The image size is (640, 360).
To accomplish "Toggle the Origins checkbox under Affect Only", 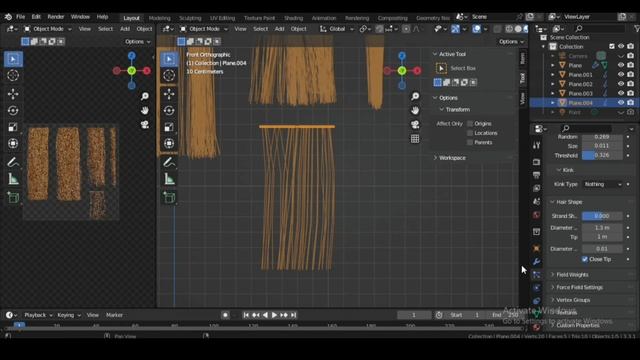I will 470,124.
